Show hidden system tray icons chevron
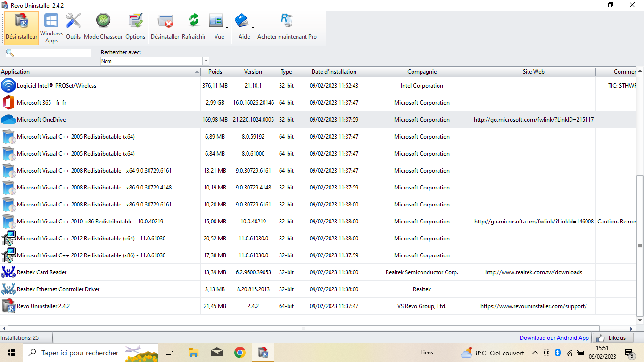The height and width of the screenshot is (362, 644). pyautogui.click(x=535, y=353)
